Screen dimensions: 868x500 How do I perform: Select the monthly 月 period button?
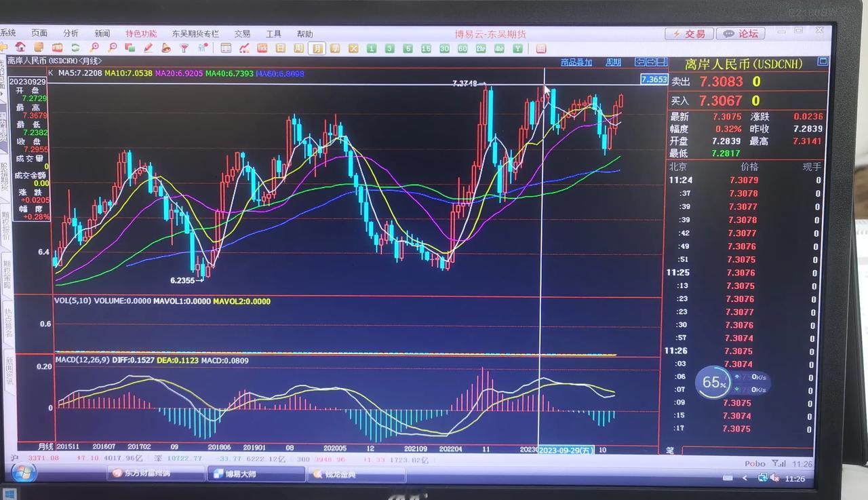click(x=317, y=48)
